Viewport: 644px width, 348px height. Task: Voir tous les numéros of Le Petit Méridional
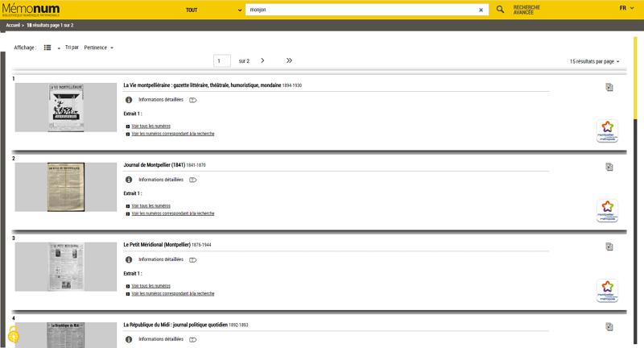pyautogui.click(x=151, y=286)
